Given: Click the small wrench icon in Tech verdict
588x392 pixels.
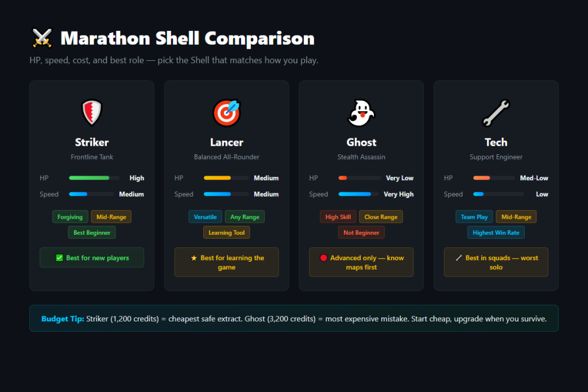Looking at the screenshot, I should [x=459, y=258].
